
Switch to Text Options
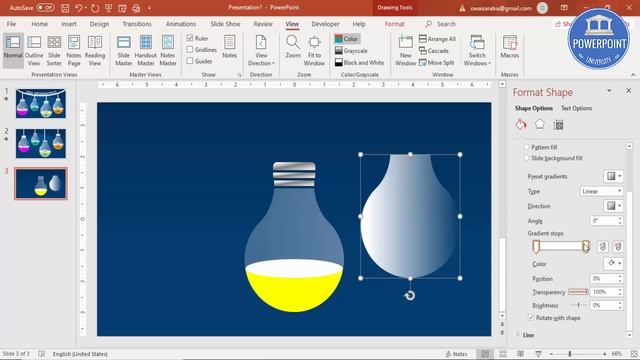(x=576, y=108)
